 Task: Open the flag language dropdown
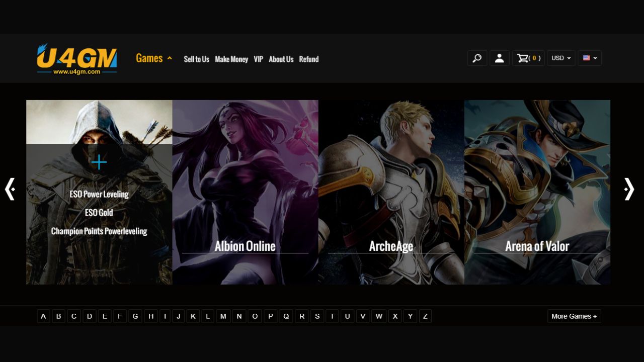click(590, 58)
